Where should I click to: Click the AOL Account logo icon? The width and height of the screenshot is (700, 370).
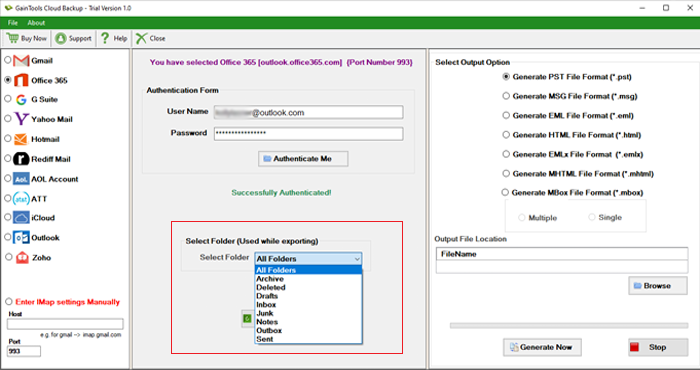[x=21, y=179]
